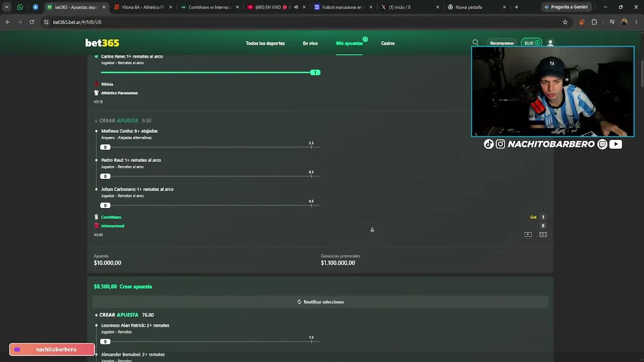The width and height of the screenshot is (644, 362).
Task: Click the '$8.500,00 Crear apuesta' heading
Action: (x=123, y=287)
